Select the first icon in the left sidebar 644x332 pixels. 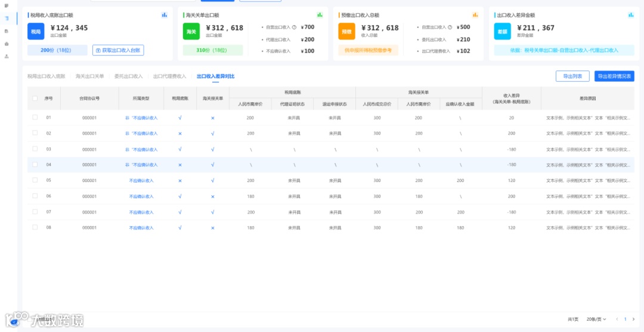pos(6,6)
